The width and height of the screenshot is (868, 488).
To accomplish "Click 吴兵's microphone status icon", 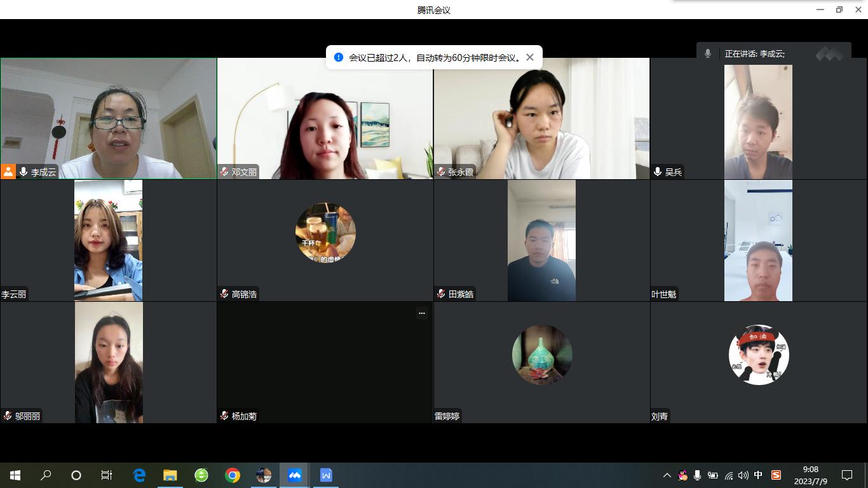I will (x=658, y=172).
